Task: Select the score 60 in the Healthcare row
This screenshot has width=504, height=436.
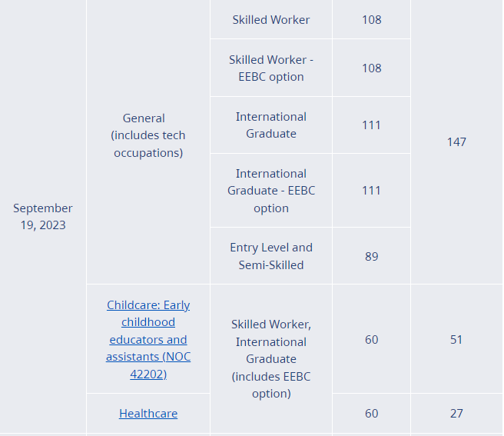Action: tap(371, 414)
